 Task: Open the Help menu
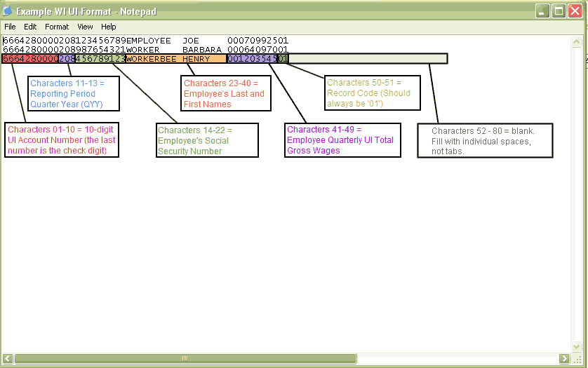point(109,27)
